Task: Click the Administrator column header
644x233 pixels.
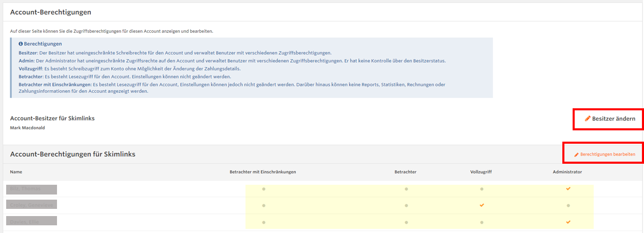Action: [x=563, y=172]
